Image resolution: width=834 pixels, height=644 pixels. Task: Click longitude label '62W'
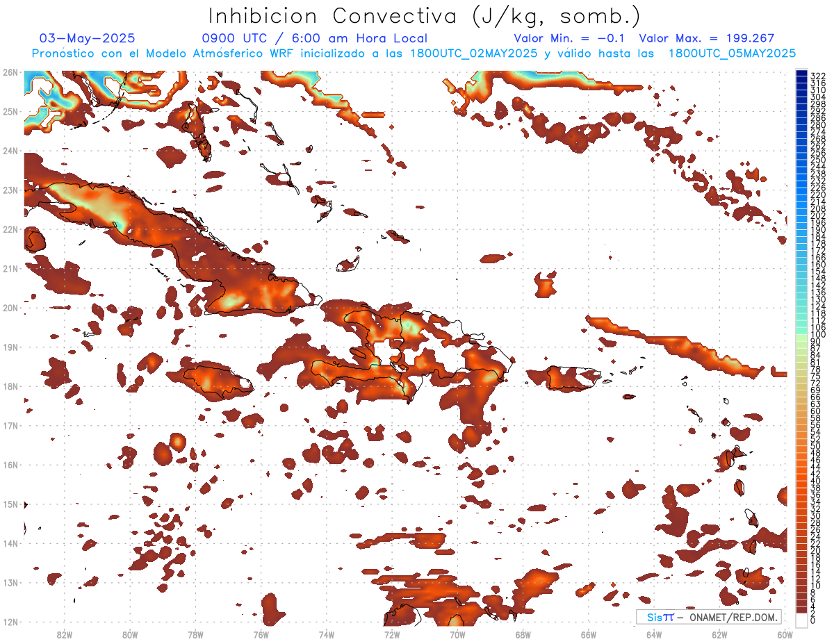point(720,634)
